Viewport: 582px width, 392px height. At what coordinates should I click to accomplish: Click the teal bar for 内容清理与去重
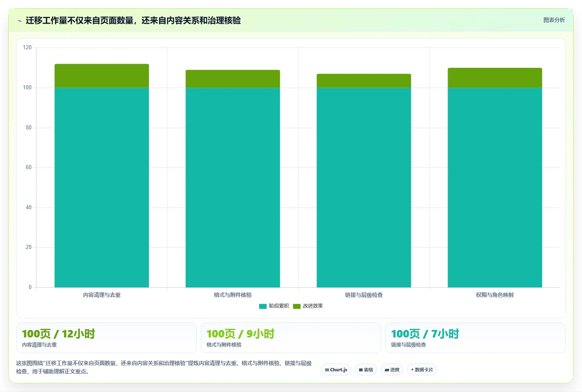[x=102, y=187]
